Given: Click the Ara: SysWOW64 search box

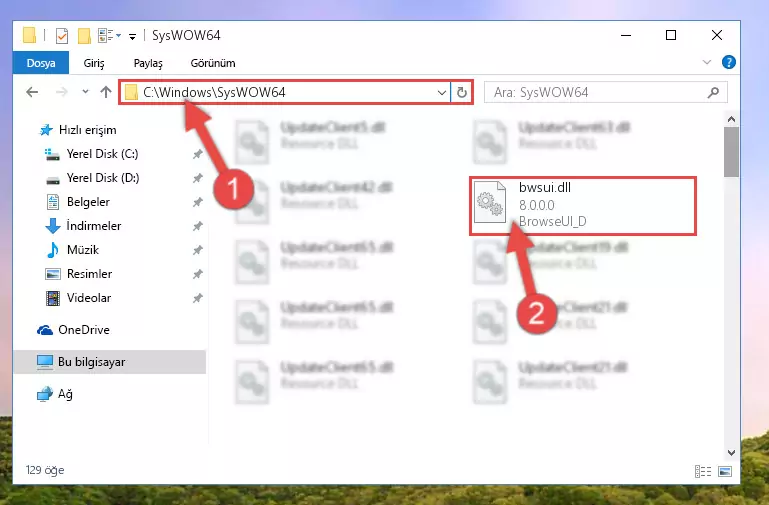Looking at the screenshot, I should coord(606,92).
